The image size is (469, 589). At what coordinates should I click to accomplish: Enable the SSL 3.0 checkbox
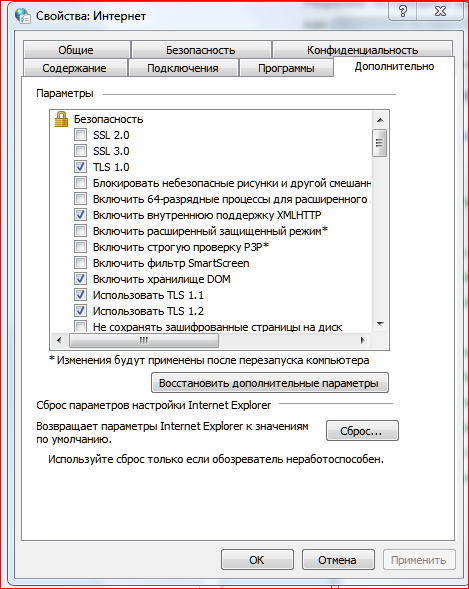tap(80, 151)
